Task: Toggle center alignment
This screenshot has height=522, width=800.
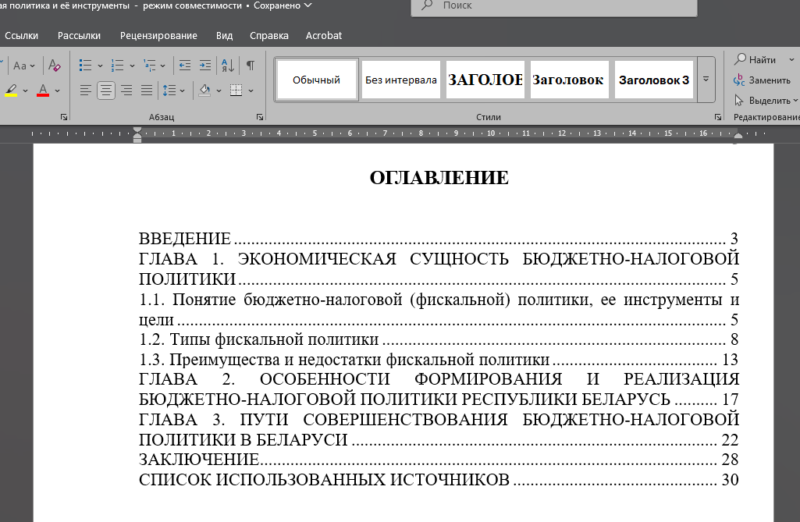Action: pos(106,91)
